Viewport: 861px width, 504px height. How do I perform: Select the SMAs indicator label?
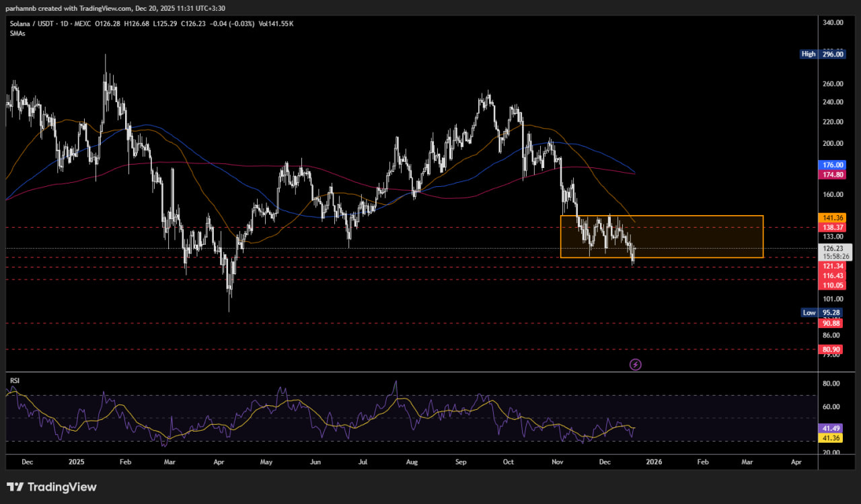point(18,33)
